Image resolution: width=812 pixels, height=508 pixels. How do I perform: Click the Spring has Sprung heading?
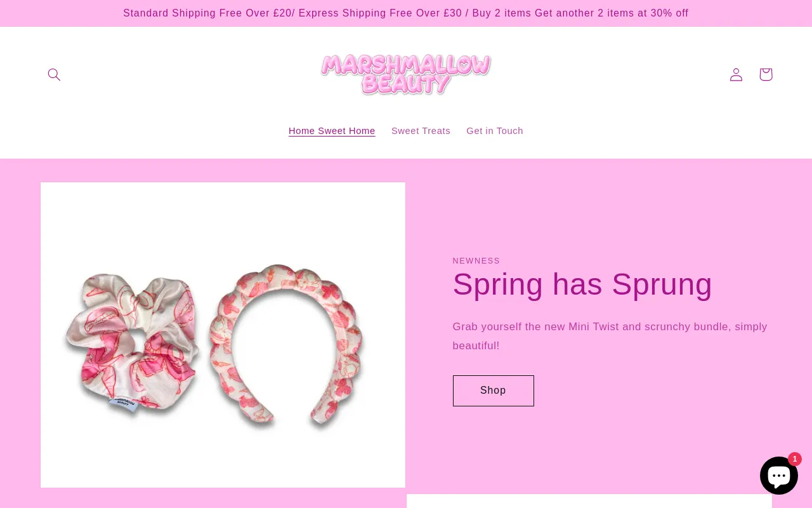pyautogui.click(x=582, y=284)
